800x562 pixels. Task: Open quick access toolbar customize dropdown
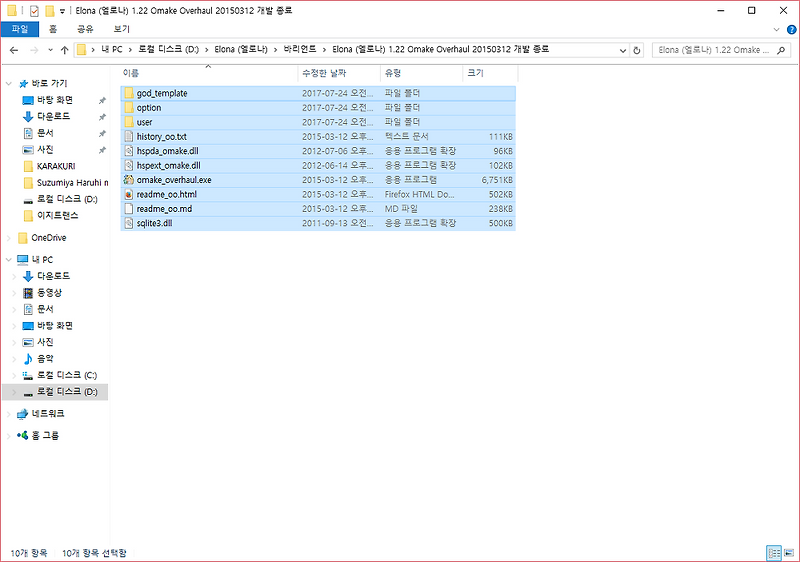pyautogui.click(x=62, y=11)
